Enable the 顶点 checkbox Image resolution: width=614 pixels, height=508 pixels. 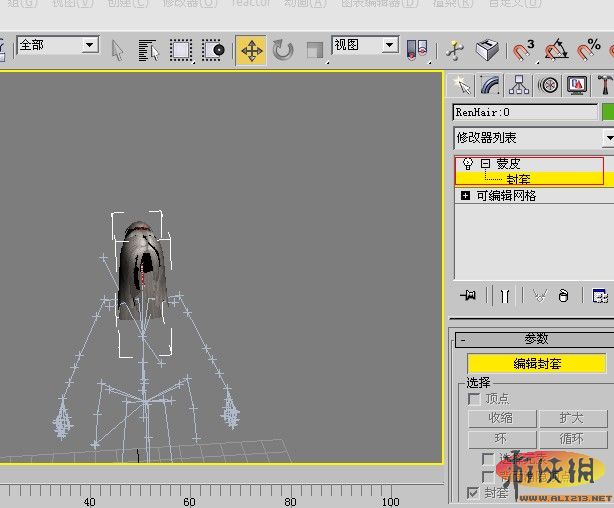[474, 399]
